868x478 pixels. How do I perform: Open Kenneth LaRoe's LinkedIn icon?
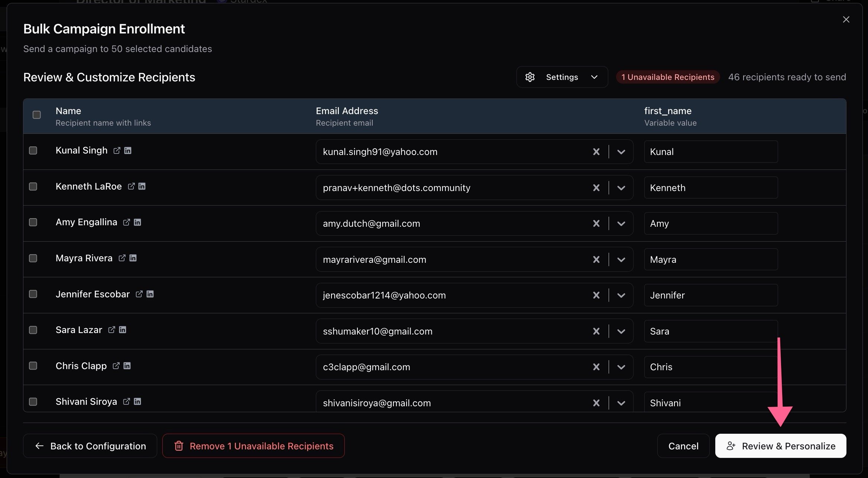[x=142, y=186]
